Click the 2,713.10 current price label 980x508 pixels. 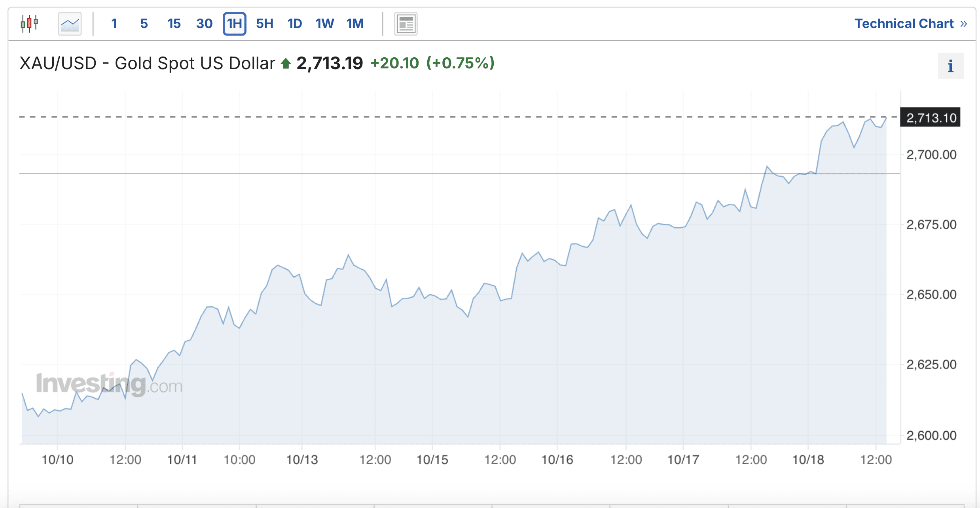coord(931,118)
